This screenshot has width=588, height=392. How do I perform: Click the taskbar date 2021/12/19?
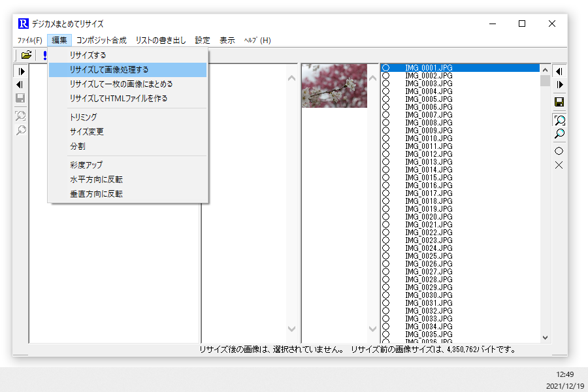565,386
